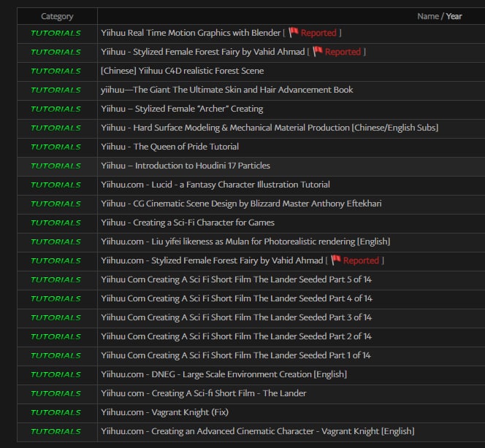Viewport: 485px width, 448px height.
Task: Open Liu yifei likeness as Mulan entry
Action: click(245, 242)
